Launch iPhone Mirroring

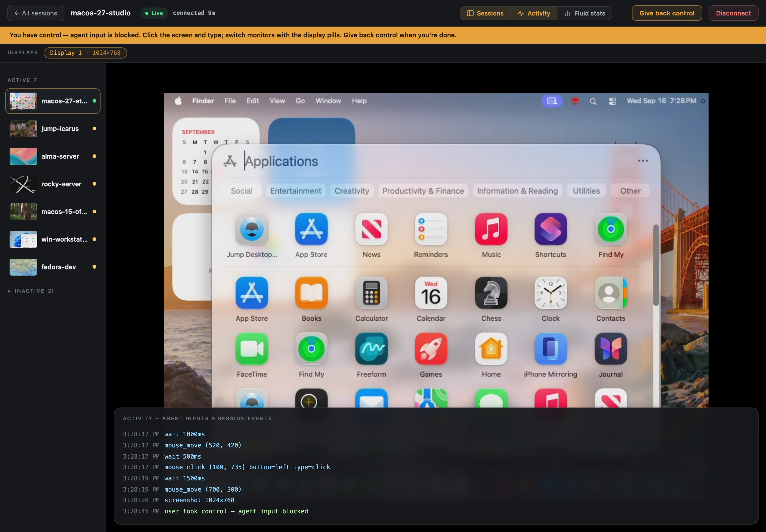[551, 349]
